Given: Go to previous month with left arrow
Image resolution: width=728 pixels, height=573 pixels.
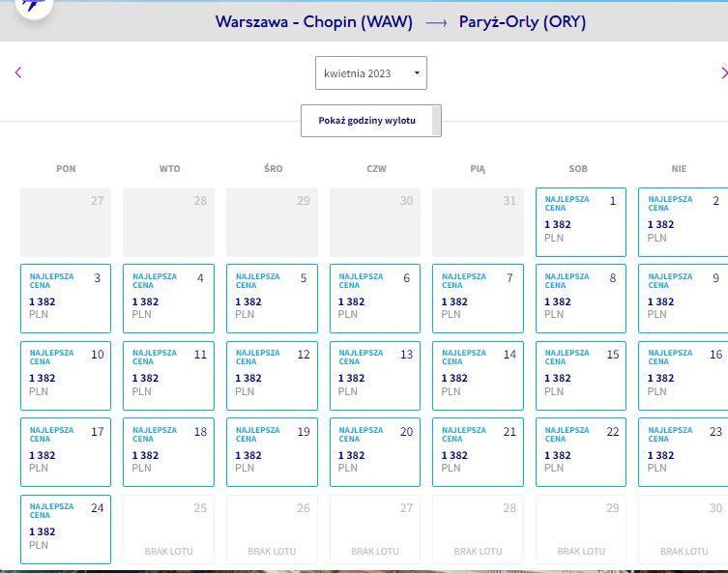Looking at the screenshot, I should pyautogui.click(x=18, y=72).
